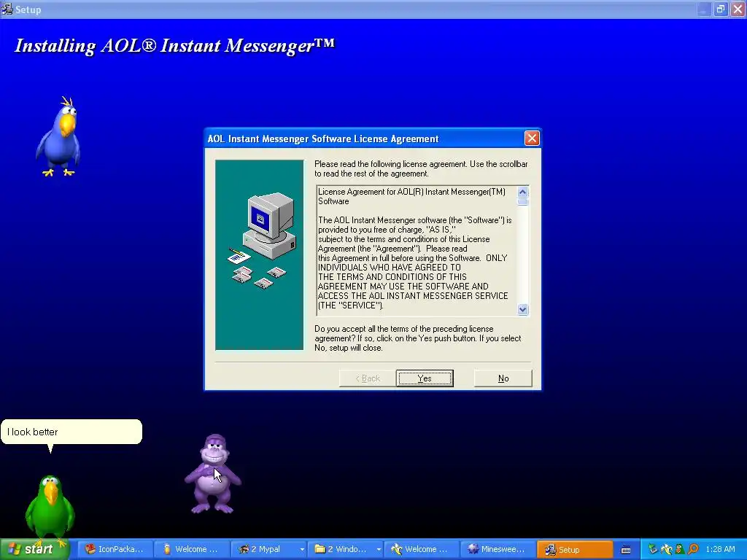Switch to Minesweeper taskbar button

coord(498,549)
